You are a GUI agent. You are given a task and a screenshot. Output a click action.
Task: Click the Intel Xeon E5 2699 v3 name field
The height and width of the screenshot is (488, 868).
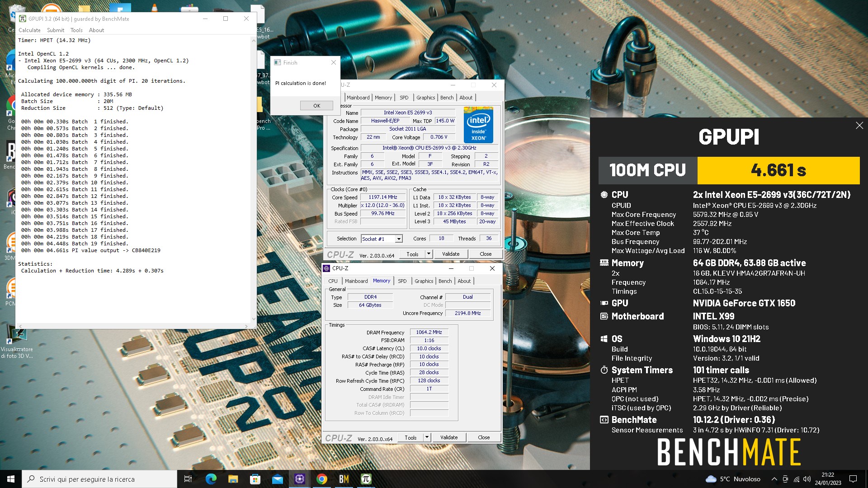[408, 113]
